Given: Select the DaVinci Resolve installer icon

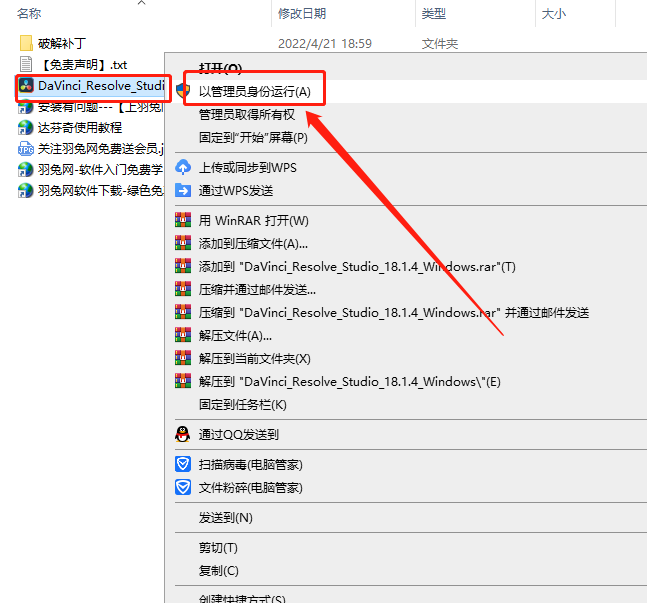Looking at the screenshot, I should [x=26, y=85].
